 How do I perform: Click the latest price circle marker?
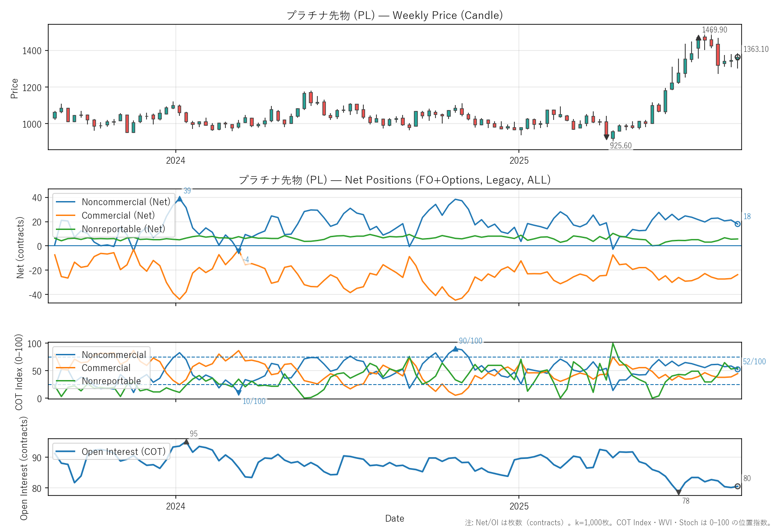click(x=738, y=57)
